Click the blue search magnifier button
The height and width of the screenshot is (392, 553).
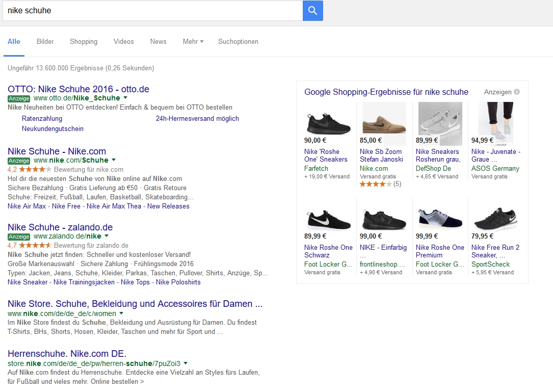click(x=312, y=11)
